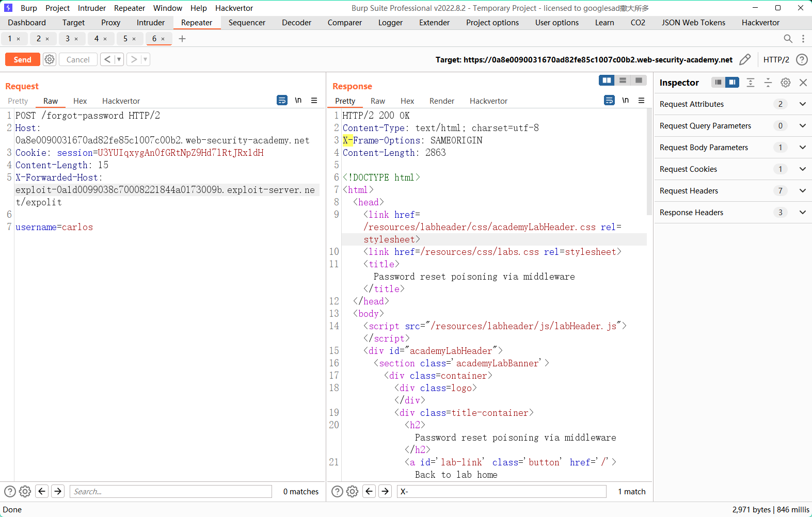
Task: Open the Project menu
Action: coord(57,8)
